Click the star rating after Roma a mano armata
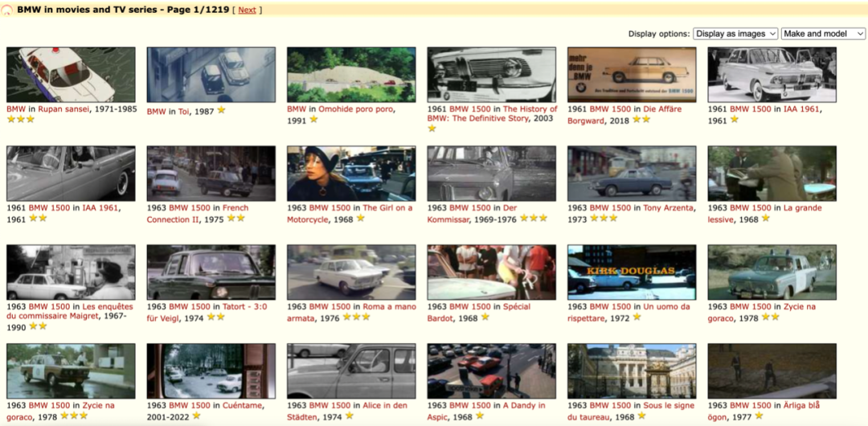The width and height of the screenshot is (868, 426). pyautogui.click(x=357, y=317)
